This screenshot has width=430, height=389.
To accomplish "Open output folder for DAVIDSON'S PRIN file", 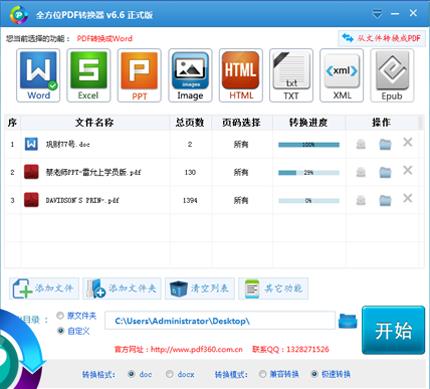I will pyautogui.click(x=385, y=200).
